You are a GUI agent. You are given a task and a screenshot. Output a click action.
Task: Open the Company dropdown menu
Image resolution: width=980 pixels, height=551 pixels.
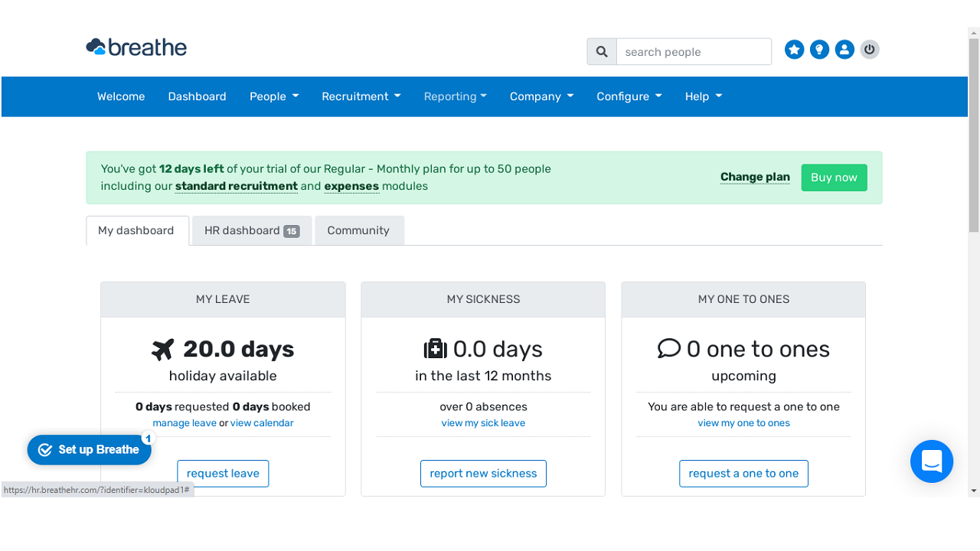[x=541, y=96]
